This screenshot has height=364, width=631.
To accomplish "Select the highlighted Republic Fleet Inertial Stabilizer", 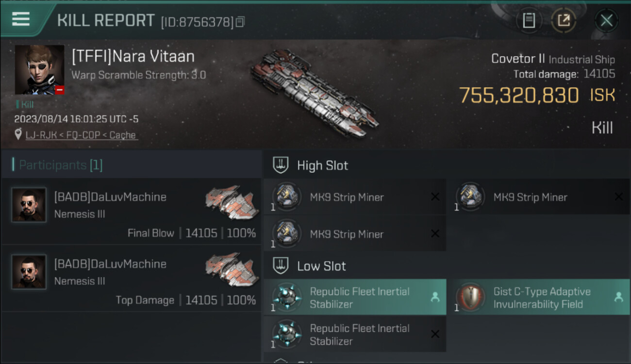I will 359,298.
